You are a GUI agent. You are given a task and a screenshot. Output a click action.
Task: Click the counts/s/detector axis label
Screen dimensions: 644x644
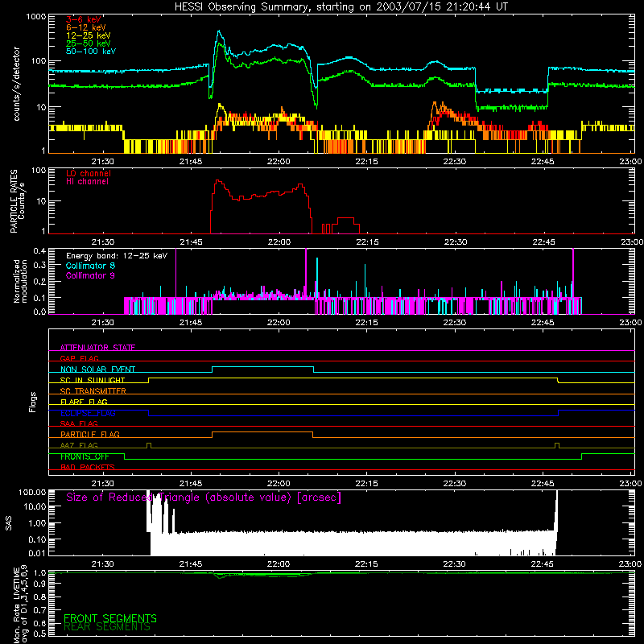click(16, 84)
